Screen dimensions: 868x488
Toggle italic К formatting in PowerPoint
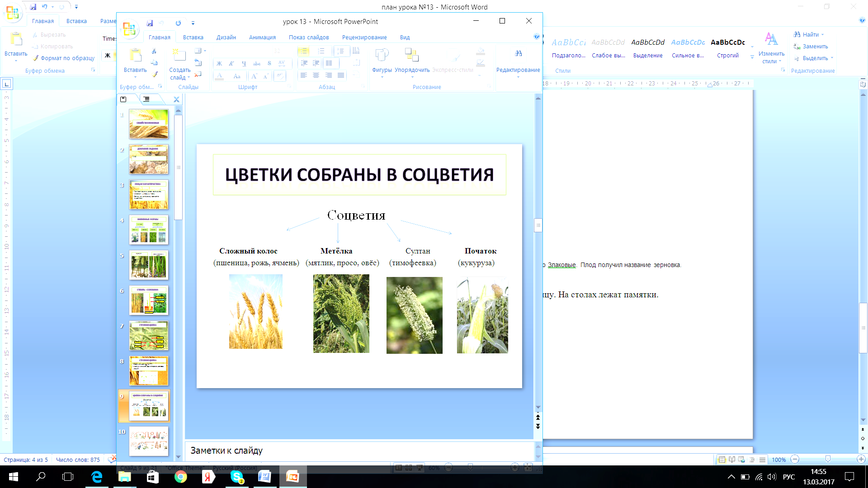click(231, 64)
